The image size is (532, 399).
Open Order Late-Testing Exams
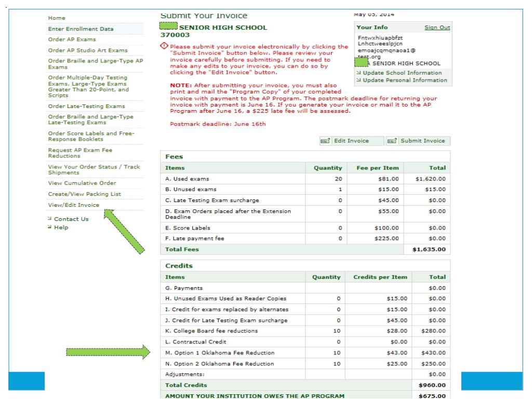coord(87,106)
